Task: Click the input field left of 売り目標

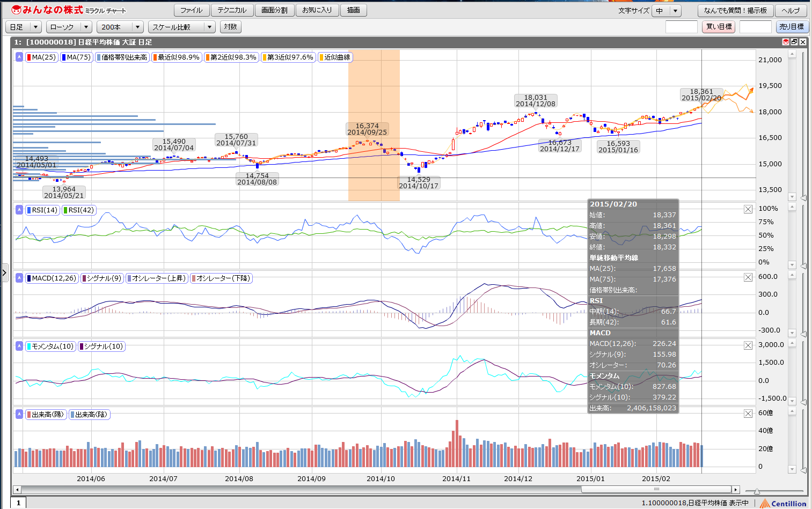Action: click(x=755, y=27)
